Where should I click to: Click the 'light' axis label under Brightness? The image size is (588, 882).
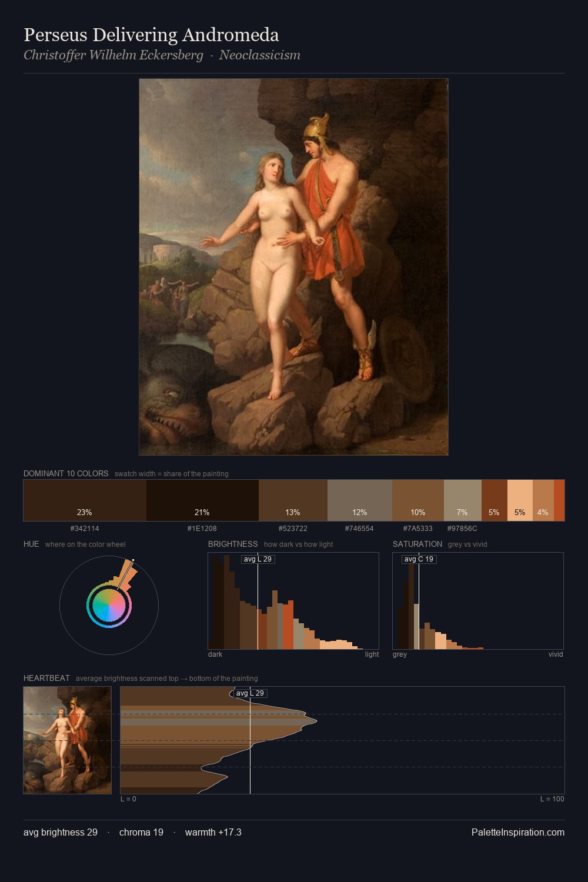(x=372, y=654)
